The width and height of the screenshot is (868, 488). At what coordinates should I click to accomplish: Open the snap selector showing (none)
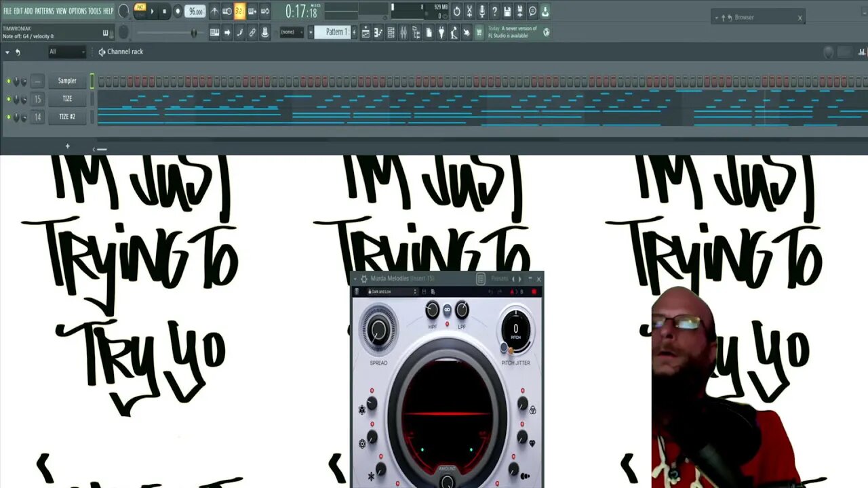[292, 32]
